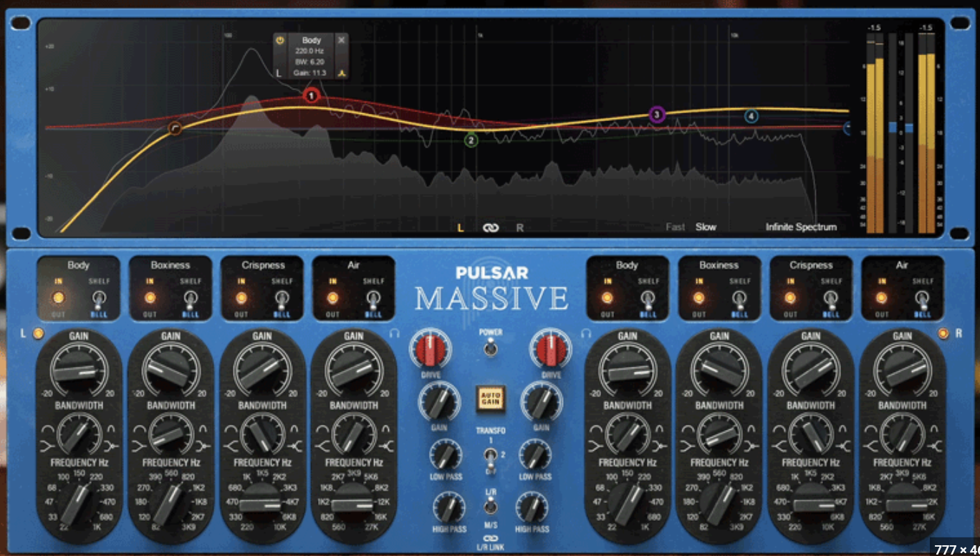Click the right red Drive knob
Viewport: 980px width, 556px height.
point(551,349)
